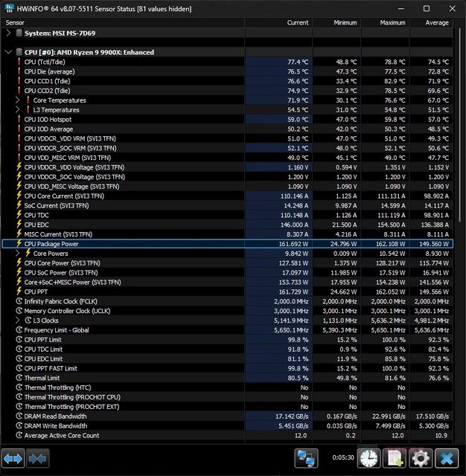Click clock icon beside Infinity Fabric Clock (FCLK)
The image size is (466, 476).
[19, 301]
